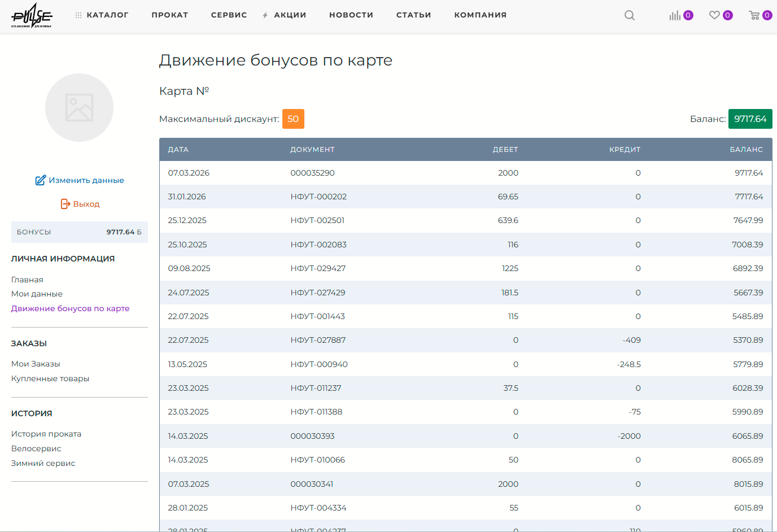Open the product comparison chart icon

(675, 15)
